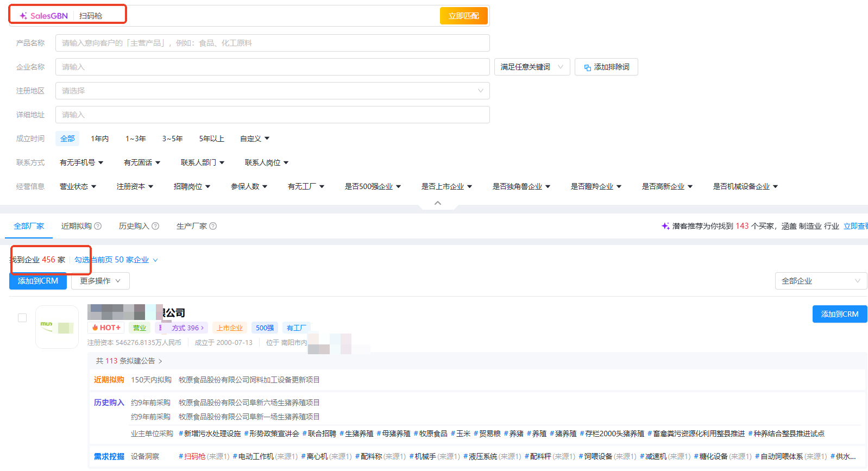This screenshot has height=471, width=868.
Task: Click help icon beside 生产厂家 tab
Action: click(213, 226)
